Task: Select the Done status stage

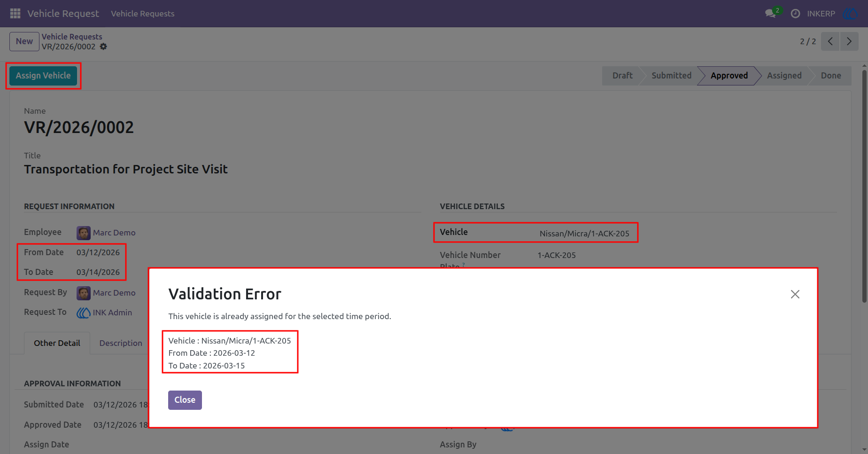Action: tap(830, 76)
